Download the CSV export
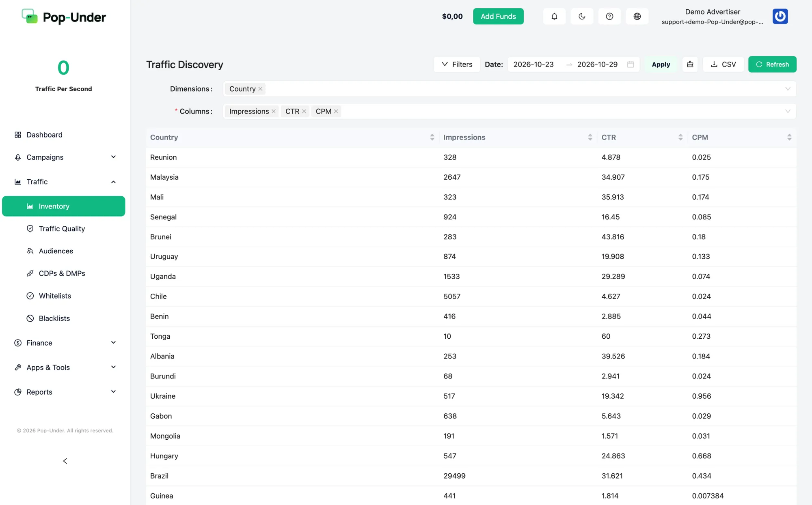 [723, 64]
